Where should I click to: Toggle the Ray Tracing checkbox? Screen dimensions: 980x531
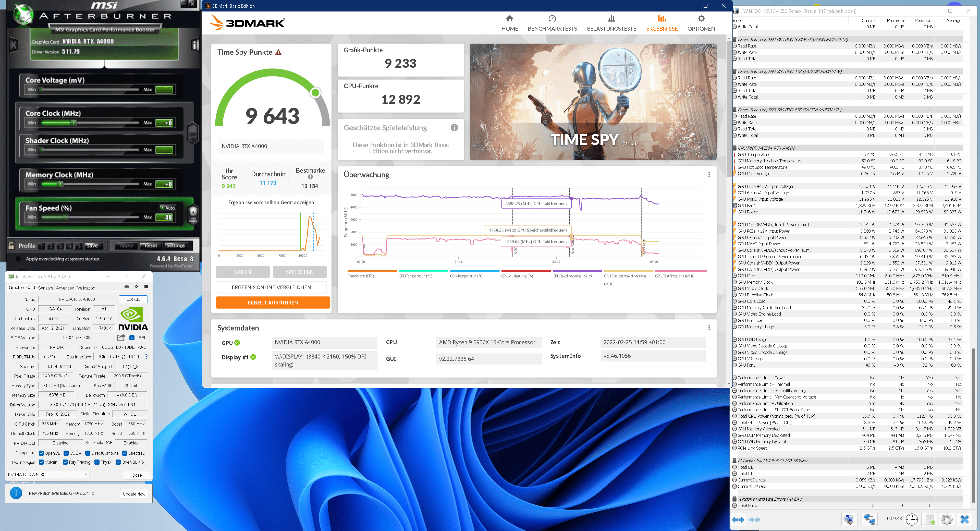coord(65,462)
